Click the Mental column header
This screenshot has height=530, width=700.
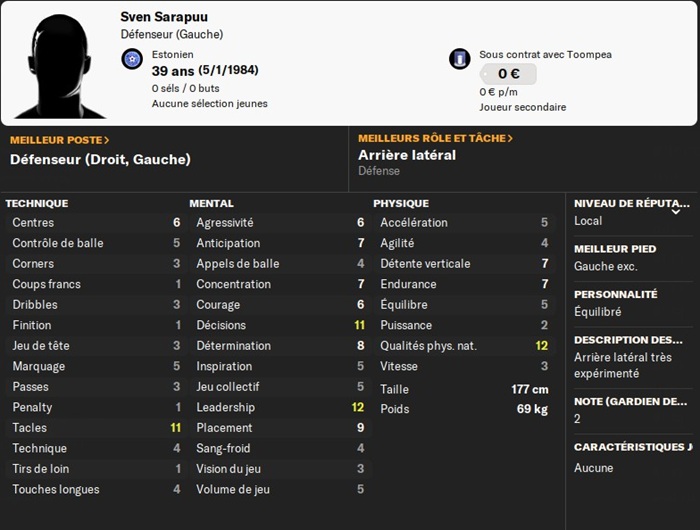pyautogui.click(x=211, y=204)
